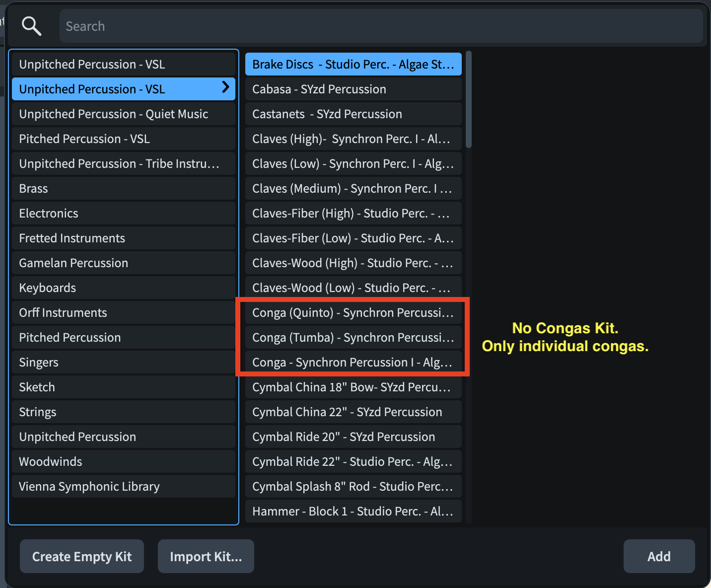Click the instrument list vertical scrollbar

(469, 99)
